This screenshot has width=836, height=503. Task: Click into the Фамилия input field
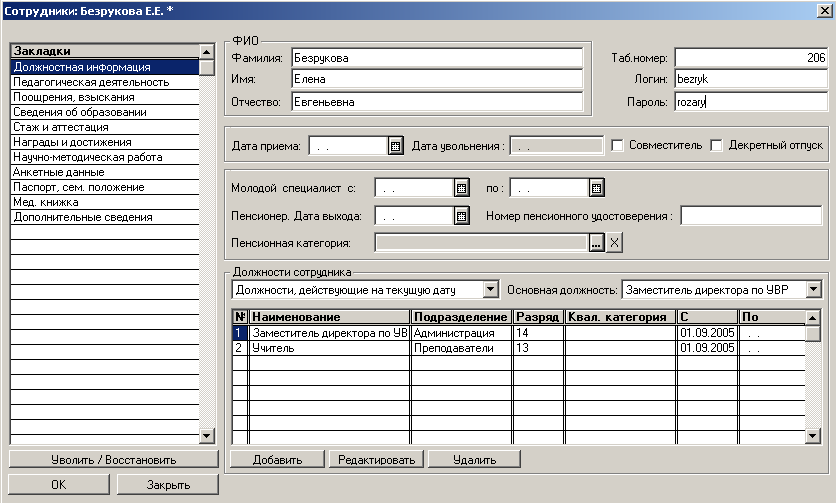436,58
